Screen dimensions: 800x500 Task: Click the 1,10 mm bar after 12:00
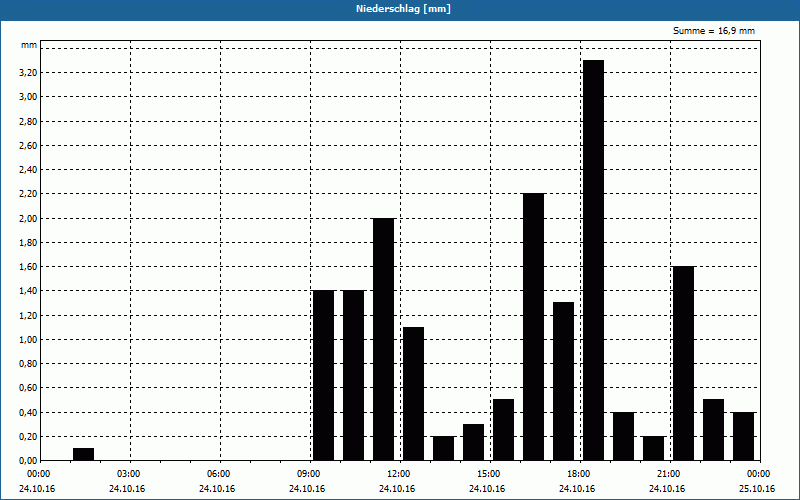click(413, 393)
